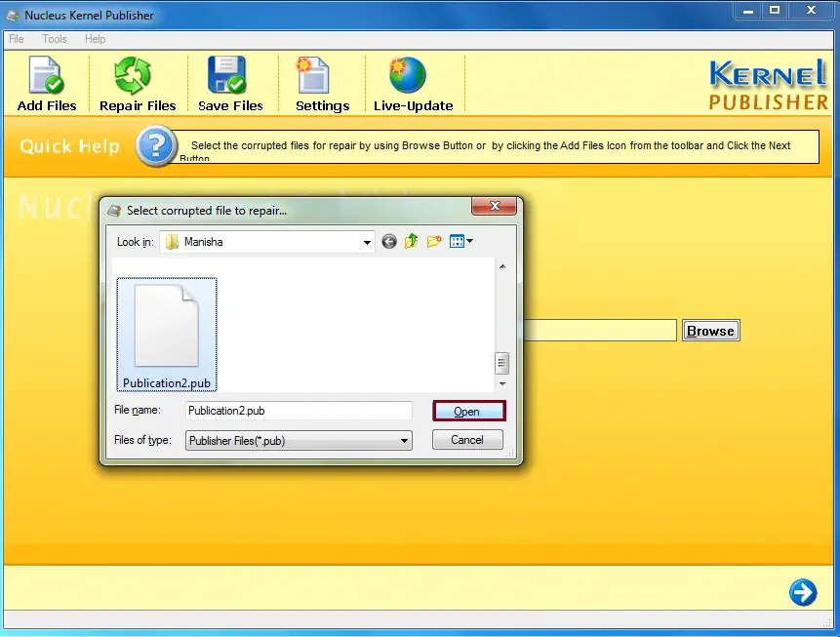This screenshot has width=840, height=637.
Task: Expand the Look in folder dropdown
Action: pyautogui.click(x=367, y=242)
